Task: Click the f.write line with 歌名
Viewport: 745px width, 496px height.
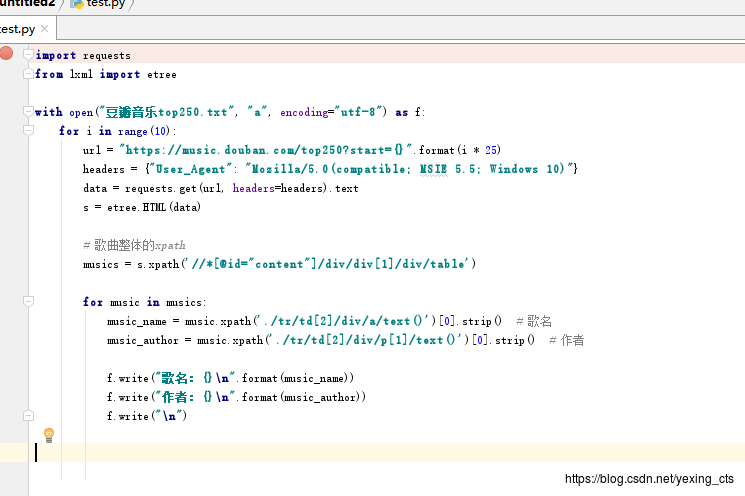Action: [230, 378]
